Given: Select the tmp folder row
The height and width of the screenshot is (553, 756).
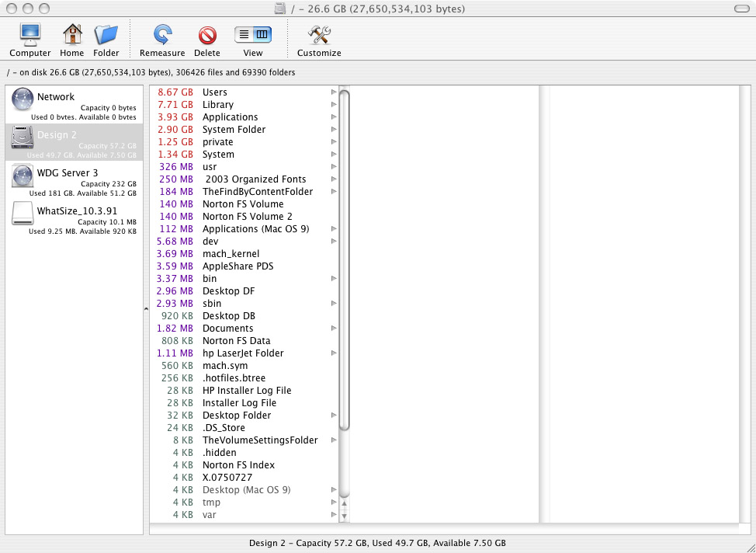Looking at the screenshot, I should pos(244,503).
